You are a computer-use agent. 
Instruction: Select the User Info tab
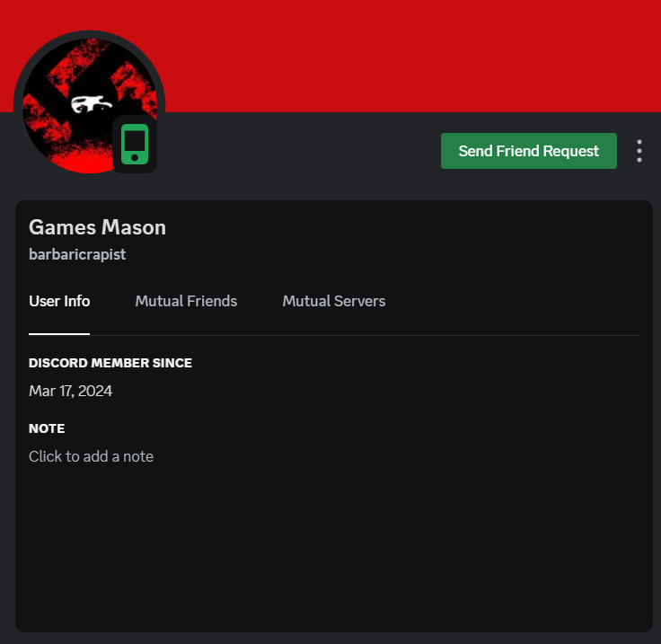[x=59, y=301]
